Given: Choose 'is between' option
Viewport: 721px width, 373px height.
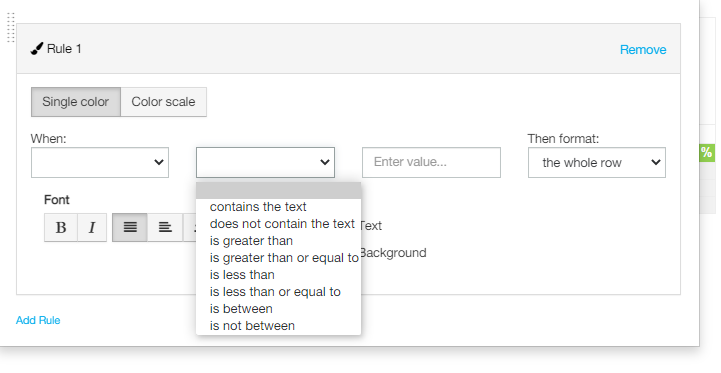Looking at the screenshot, I should coord(278,309).
